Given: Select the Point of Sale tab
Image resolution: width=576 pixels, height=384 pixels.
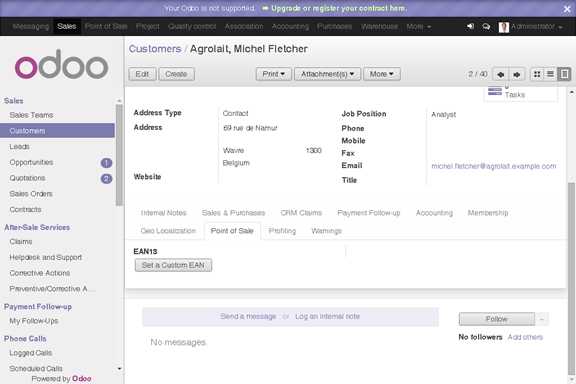Looking at the screenshot, I should pos(232,231).
